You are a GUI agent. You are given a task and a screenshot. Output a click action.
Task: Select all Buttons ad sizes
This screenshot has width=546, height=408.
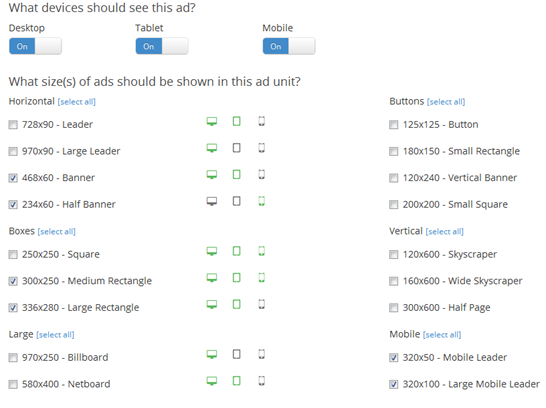pos(446,102)
